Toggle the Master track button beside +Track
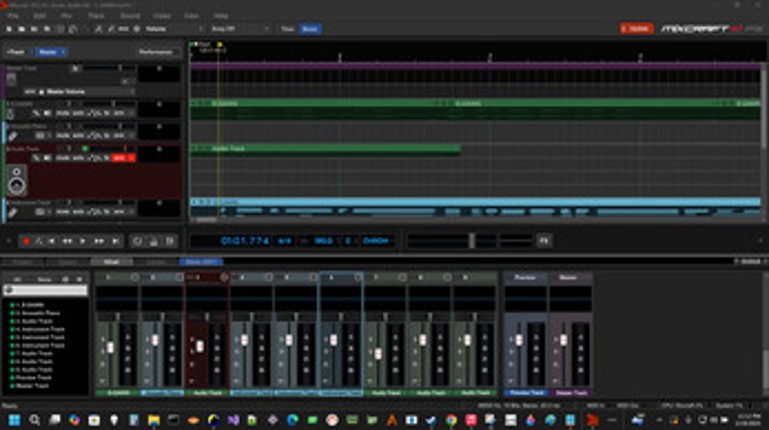 49,51
